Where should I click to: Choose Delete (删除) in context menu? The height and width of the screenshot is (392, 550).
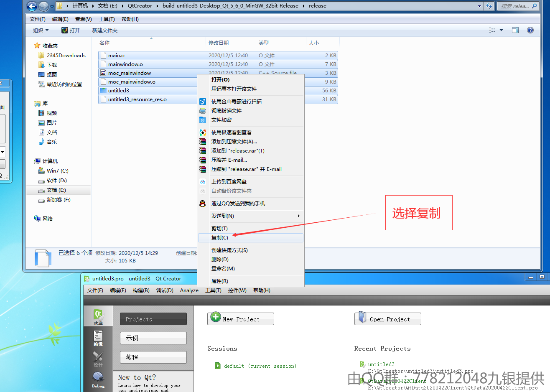[x=251, y=260]
